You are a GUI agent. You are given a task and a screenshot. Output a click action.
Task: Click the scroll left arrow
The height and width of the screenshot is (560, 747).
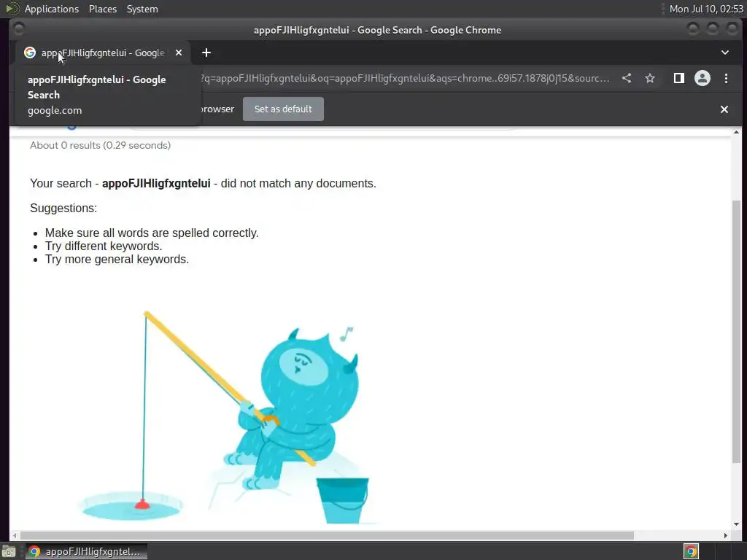pos(15,535)
